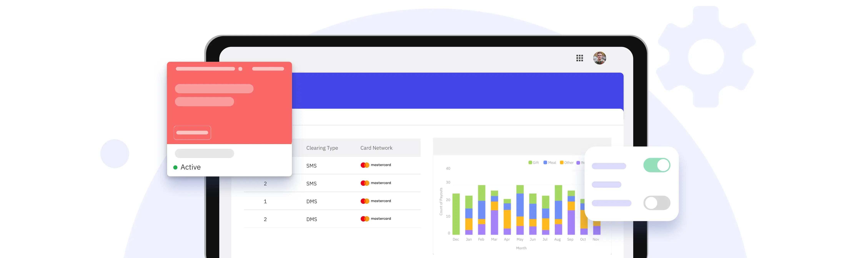This screenshot has width=868, height=258.
Task: Click the Count of Payouts axis label
Action: pos(441,201)
